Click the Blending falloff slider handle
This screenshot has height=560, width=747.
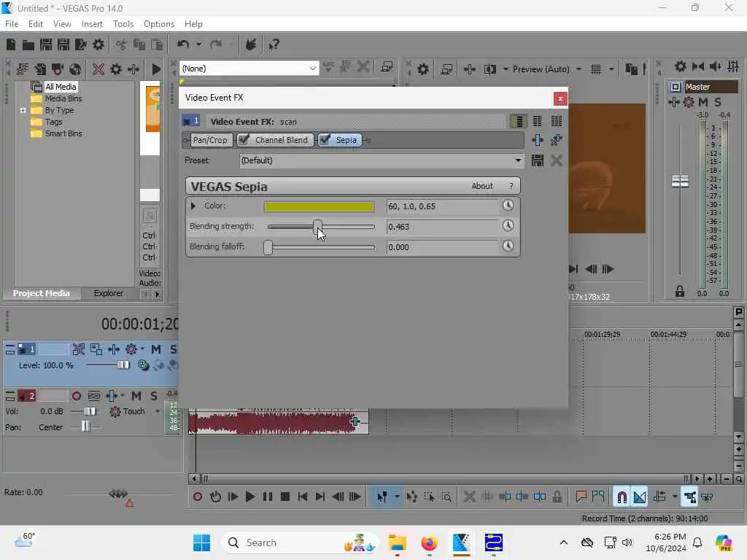268,247
